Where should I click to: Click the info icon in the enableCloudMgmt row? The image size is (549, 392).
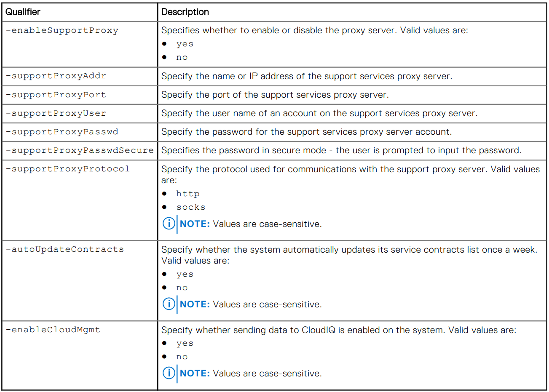point(169,373)
